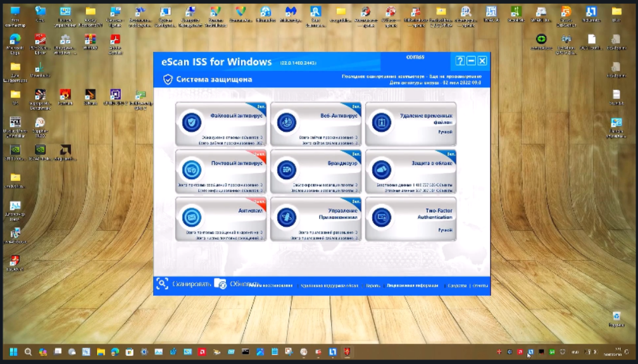Select the WinRAR desktop icon
This screenshot has width=638, height=364.
coord(91,42)
